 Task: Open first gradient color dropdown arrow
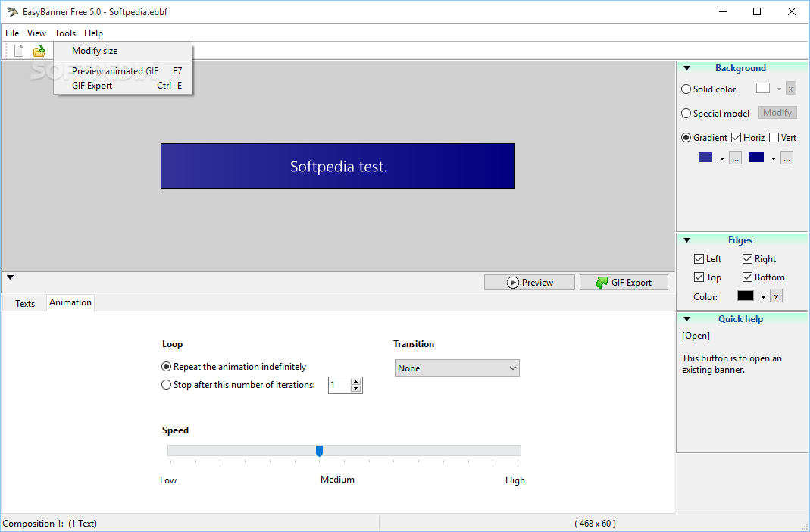[x=721, y=158]
